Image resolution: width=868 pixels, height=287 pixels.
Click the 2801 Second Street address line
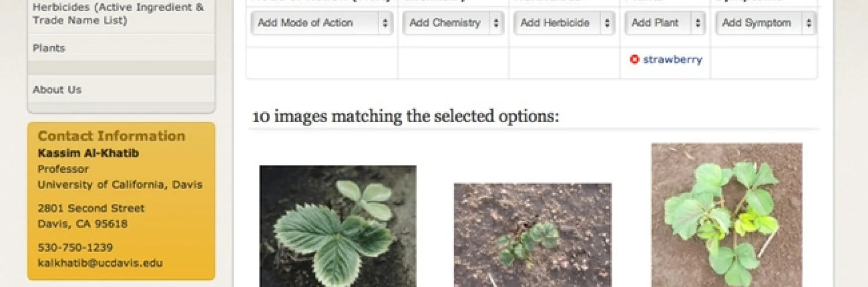tap(91, 208)
